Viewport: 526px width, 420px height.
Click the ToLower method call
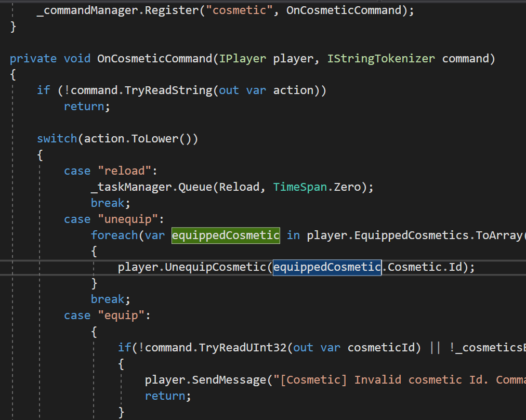pyautogui.click(x=155, y=139)
